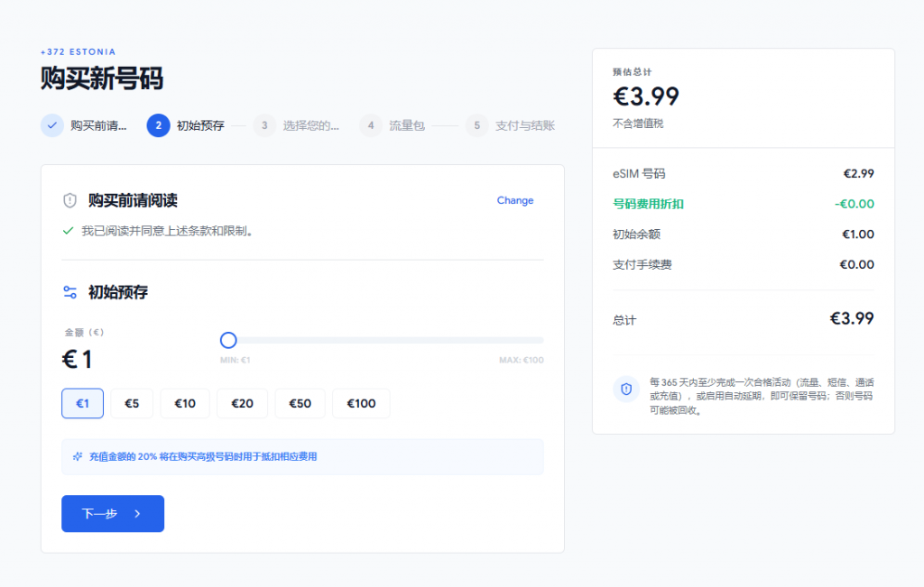Click the 总计 label
The height and width of the screenshot is (587, 924).
[x=624, y=320]
